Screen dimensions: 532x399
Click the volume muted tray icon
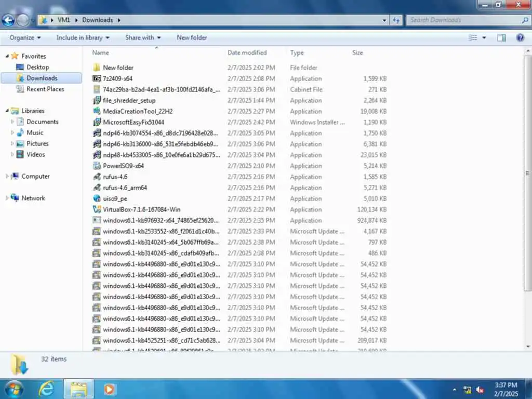(x=480, y=390)
